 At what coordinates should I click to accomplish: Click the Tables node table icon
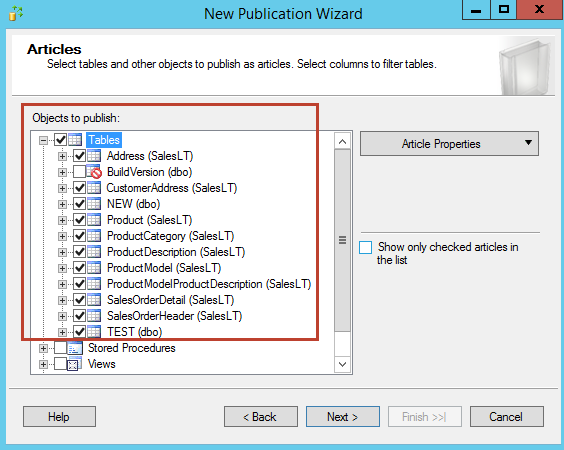tap(75, 140)
